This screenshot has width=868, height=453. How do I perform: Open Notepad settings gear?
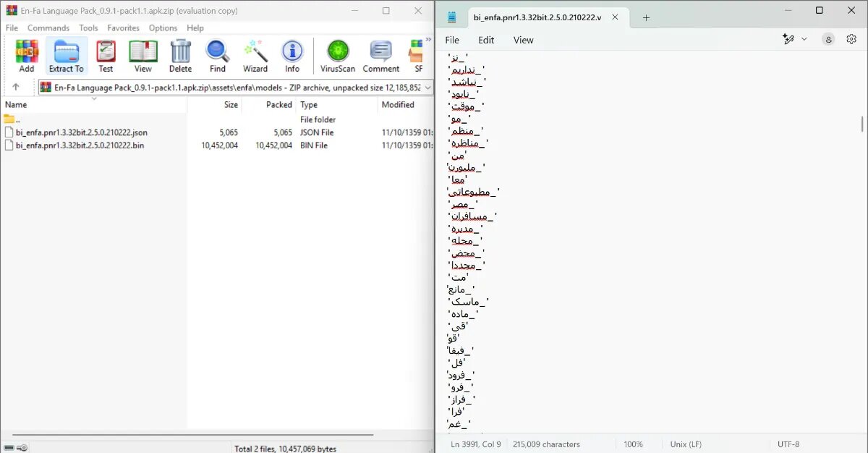851,40
